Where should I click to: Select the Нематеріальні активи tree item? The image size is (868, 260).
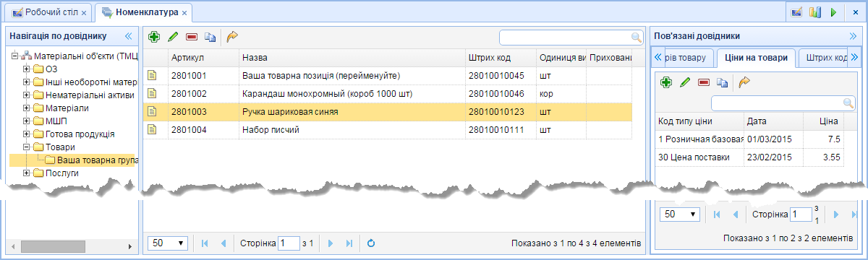pos(90,95)
